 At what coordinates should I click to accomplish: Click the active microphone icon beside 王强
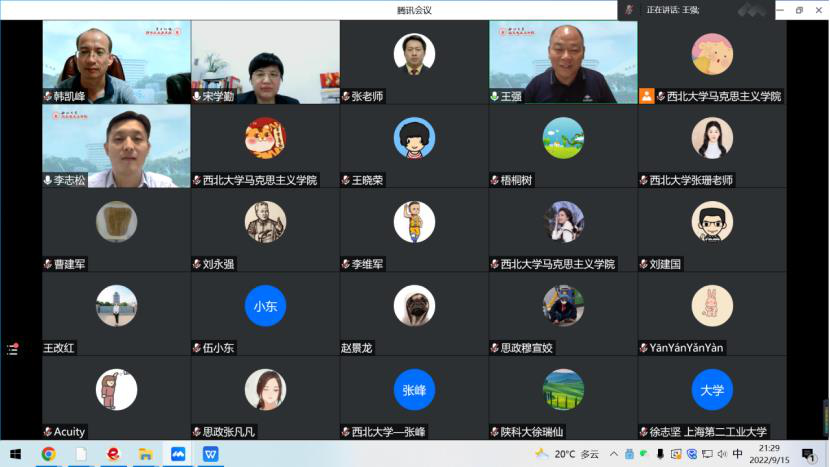tap(494, 97)
